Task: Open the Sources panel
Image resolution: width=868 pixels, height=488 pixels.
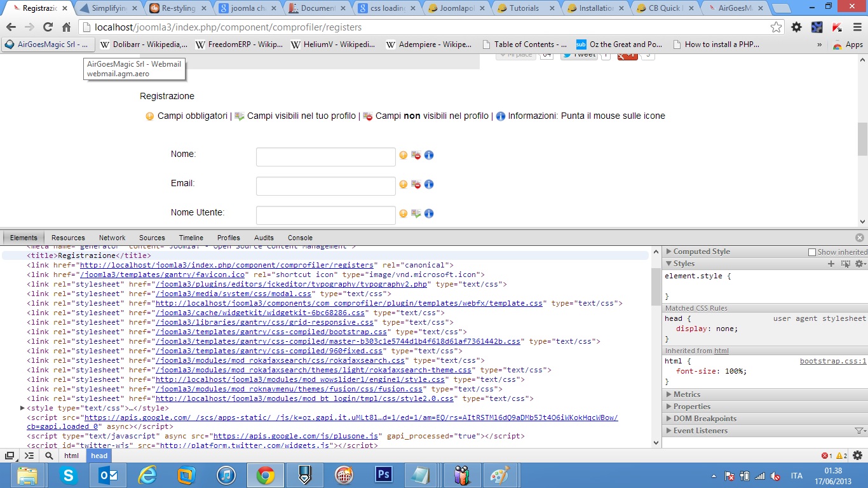Action: [x=152, y=238]
